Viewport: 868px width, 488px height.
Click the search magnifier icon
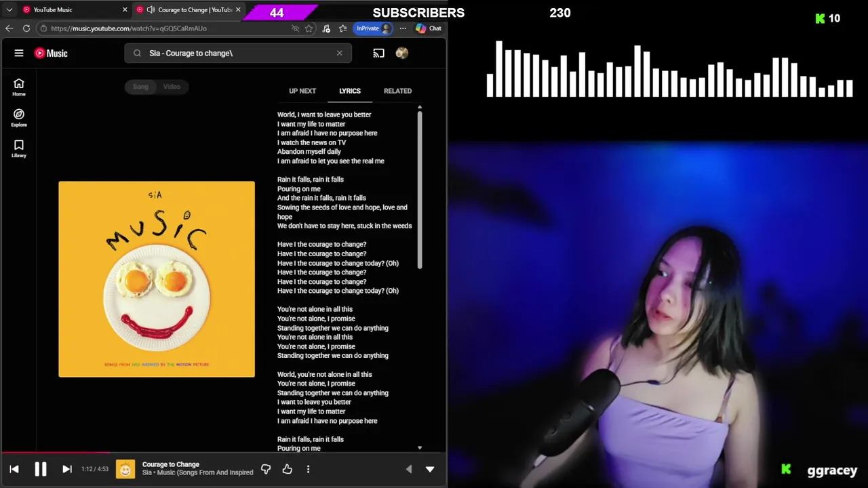(138, 53)
